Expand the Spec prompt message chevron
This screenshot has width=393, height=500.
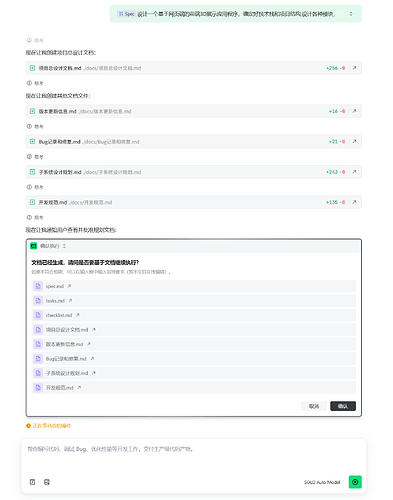(351, 14)
